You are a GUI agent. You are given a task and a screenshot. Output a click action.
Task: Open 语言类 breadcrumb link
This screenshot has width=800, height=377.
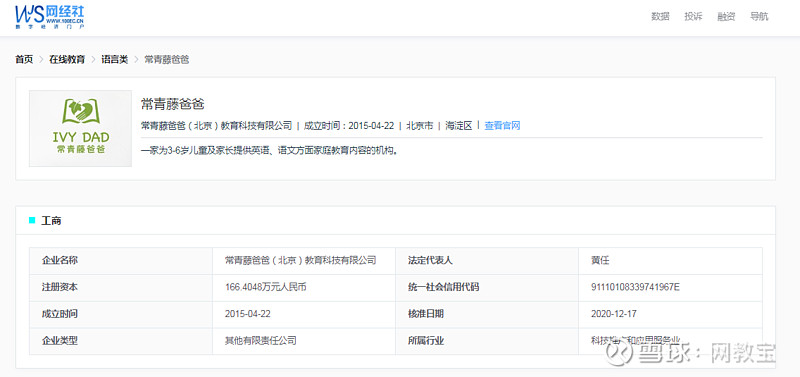click(114, 60)
